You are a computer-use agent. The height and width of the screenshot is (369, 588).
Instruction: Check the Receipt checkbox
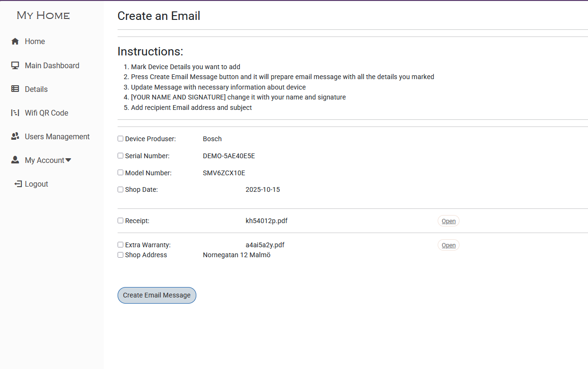(x=120, y=221)
